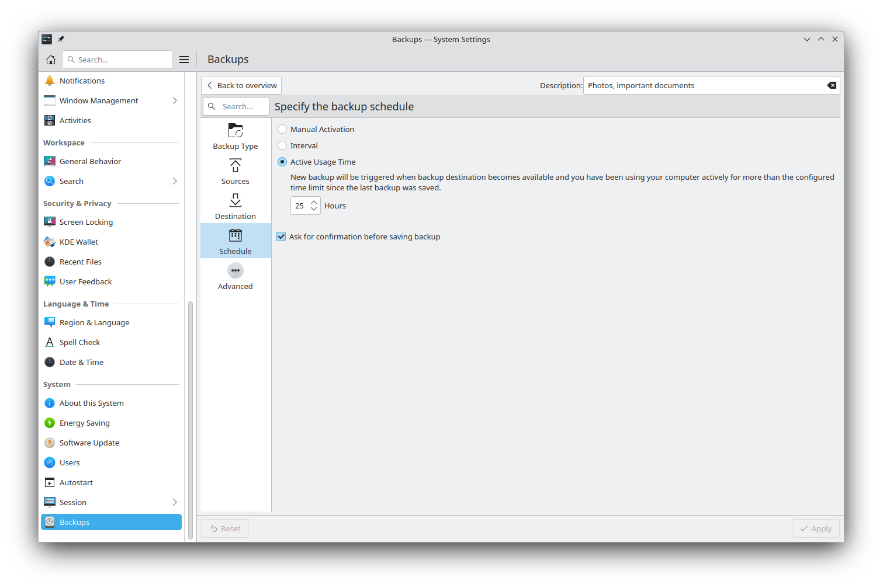Image resolution: width=883 pixels, height=588 pixels.
Task: Clear the Description field with the erase icon
Action: (831, 85)
